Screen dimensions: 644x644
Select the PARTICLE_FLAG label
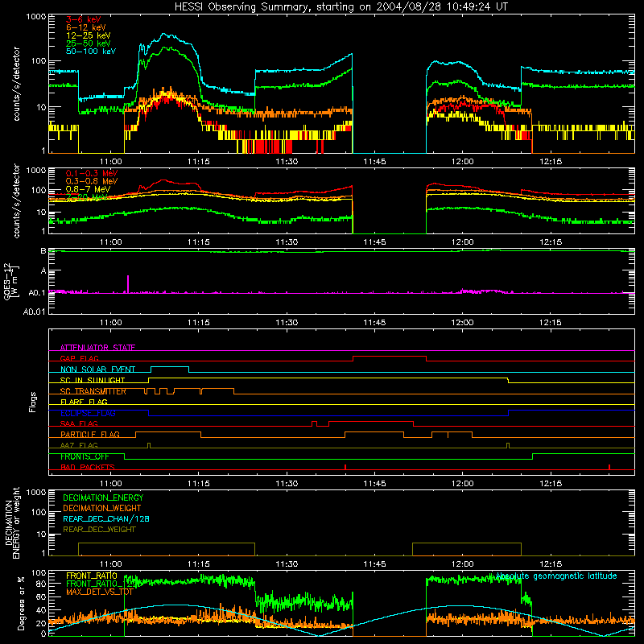[x=90, y=434]
